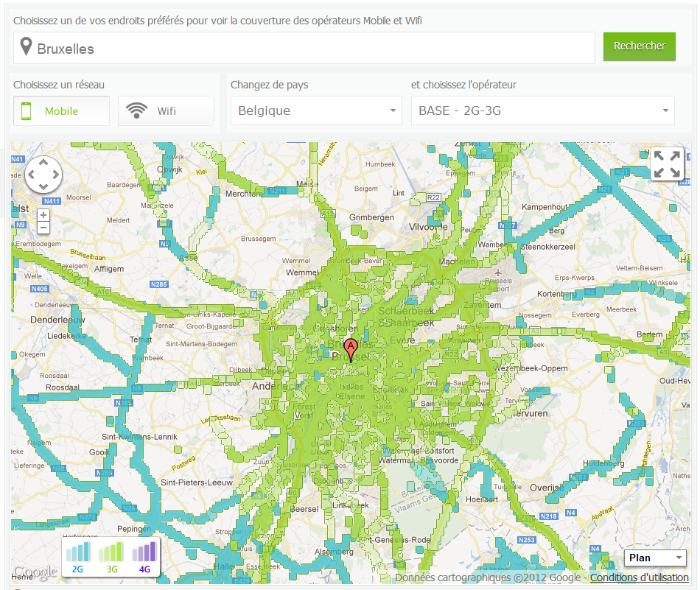
Task: Click the Hoeilaart label on the map
Action: click(482, 499)
